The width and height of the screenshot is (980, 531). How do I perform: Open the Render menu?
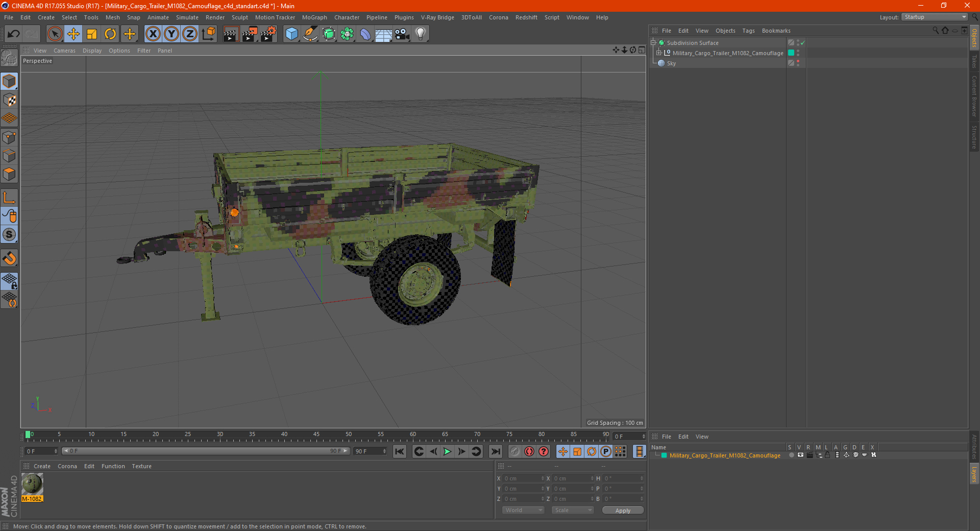tap(215, 17)
